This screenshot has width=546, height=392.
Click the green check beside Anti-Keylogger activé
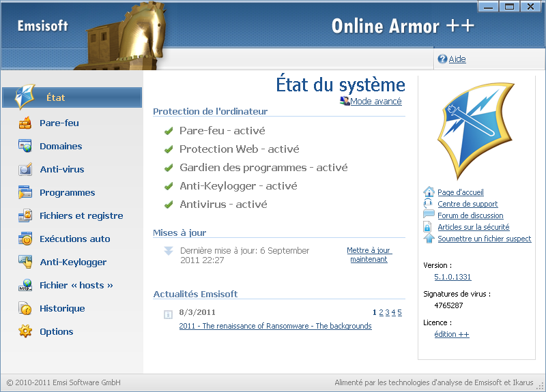click(169, 186)
